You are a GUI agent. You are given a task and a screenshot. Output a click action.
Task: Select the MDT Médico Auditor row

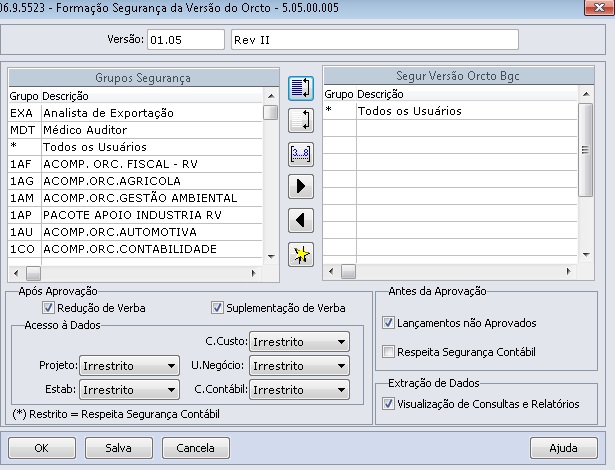[135, 130]
